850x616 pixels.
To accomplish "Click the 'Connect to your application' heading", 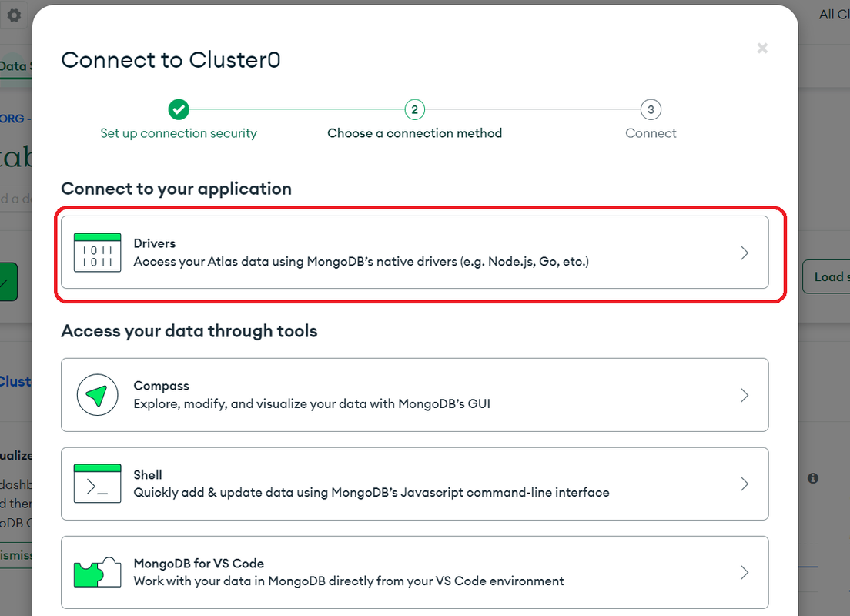I will coord(176,189).
